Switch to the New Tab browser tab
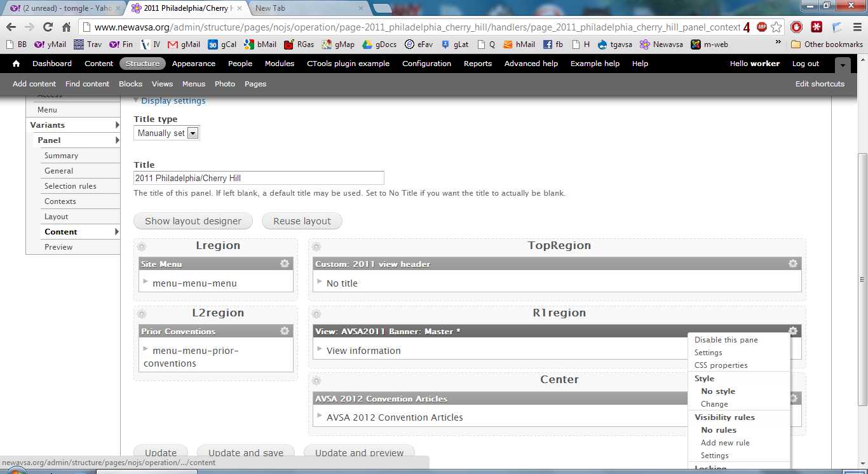 pos(308,8)
